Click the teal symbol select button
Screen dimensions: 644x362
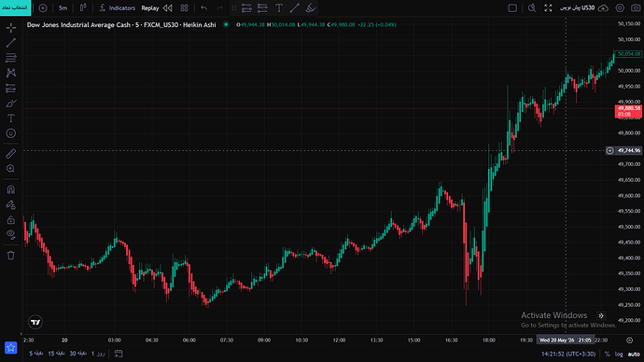tap(15, 7)
